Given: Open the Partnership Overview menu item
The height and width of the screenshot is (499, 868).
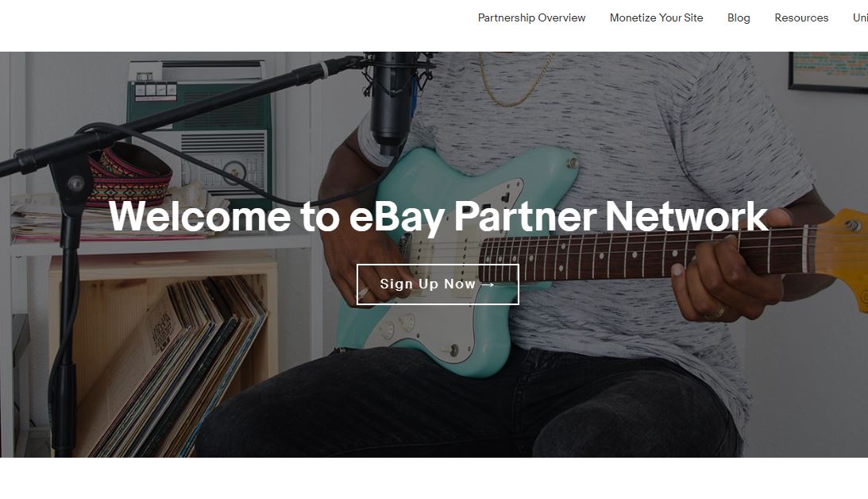Looking at the screenshot, I should pos(531,17).
